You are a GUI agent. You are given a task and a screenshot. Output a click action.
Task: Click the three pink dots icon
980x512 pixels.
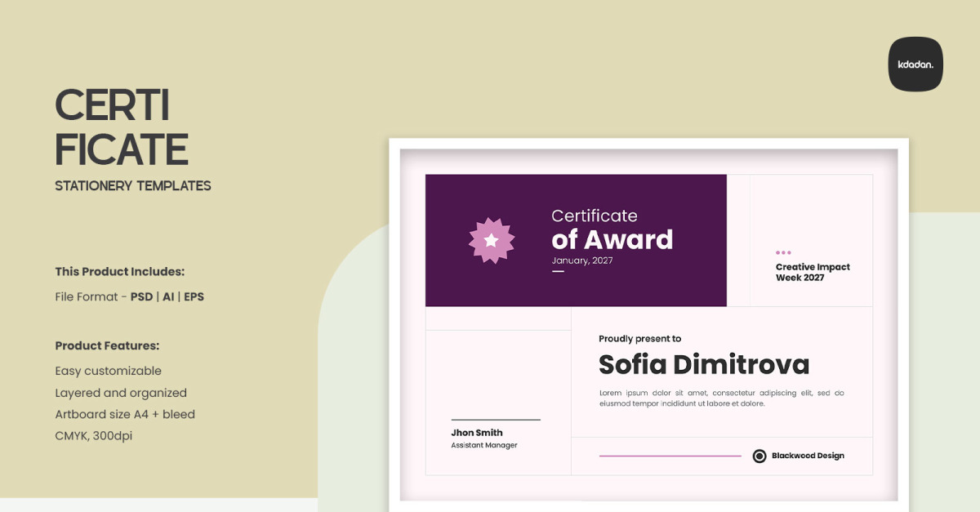click(x=783, y=253)
